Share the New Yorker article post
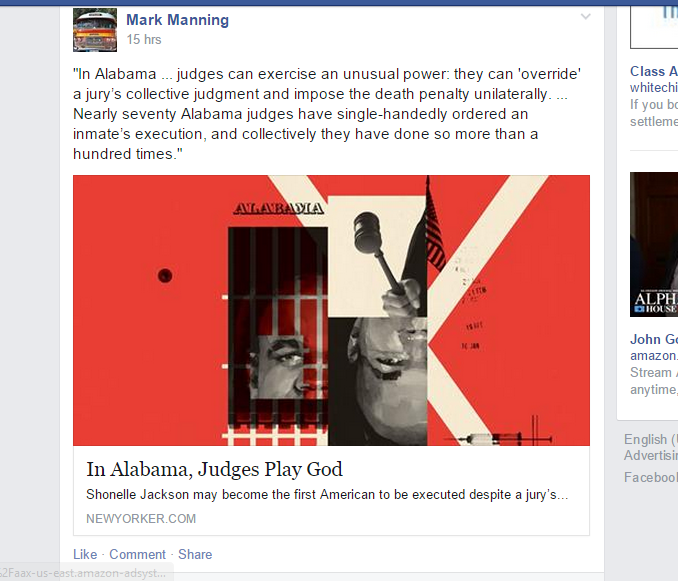This screenshot has width=678, height=581. click(x=195, y=554)
